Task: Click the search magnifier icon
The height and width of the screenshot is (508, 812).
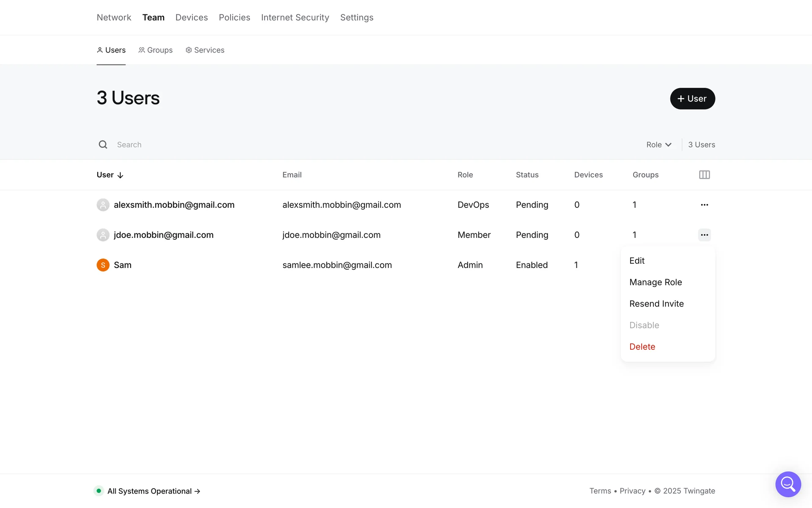Action: [x=103, y=145]
